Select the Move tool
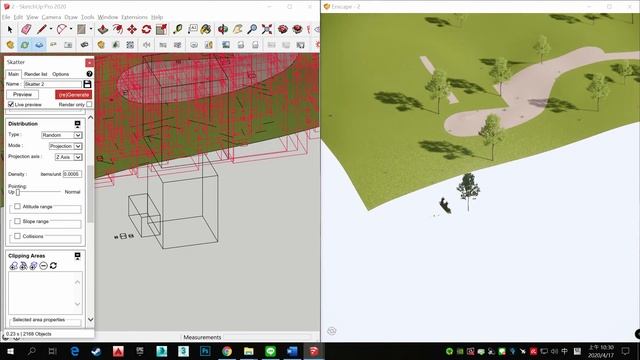 click(132, 29)
